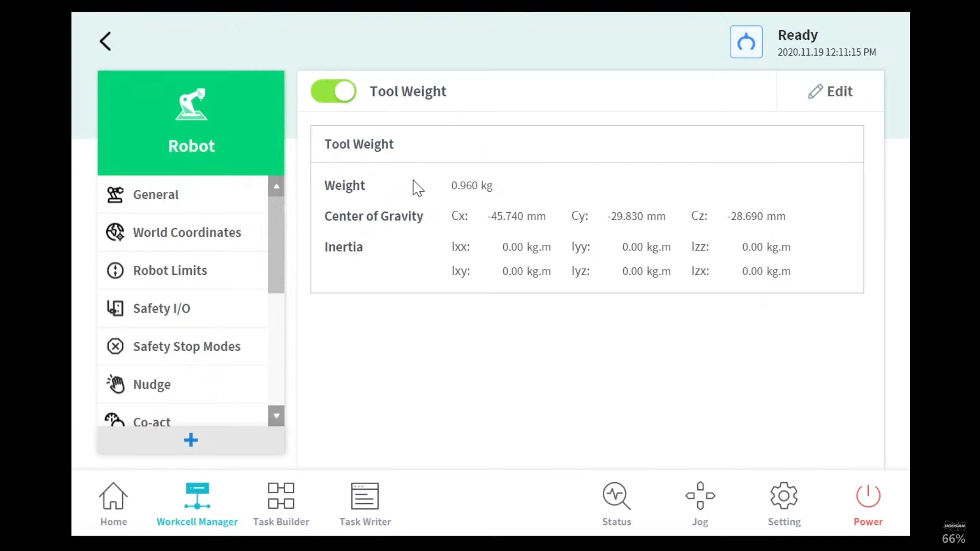Click the sidebar scrollbar thumb
This screenshot has width=980, height=551.
(x=276, y=245)
